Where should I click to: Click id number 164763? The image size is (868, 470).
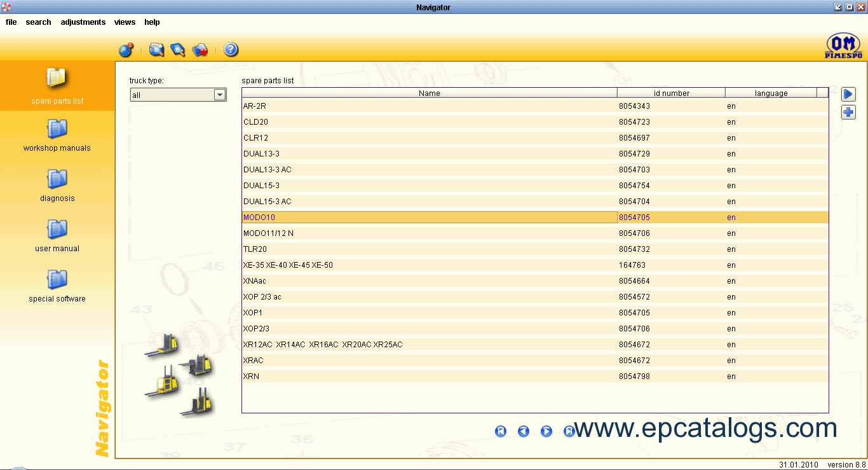pos(632,265)
